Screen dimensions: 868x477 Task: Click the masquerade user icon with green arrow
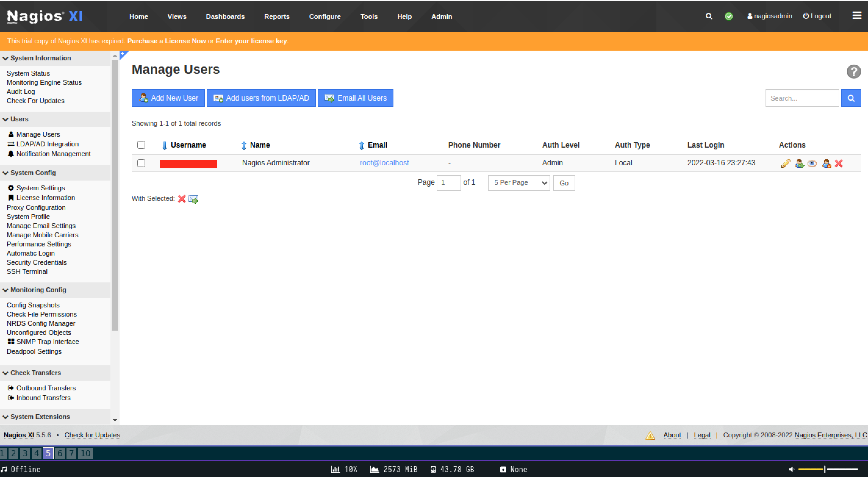point(799,163)
